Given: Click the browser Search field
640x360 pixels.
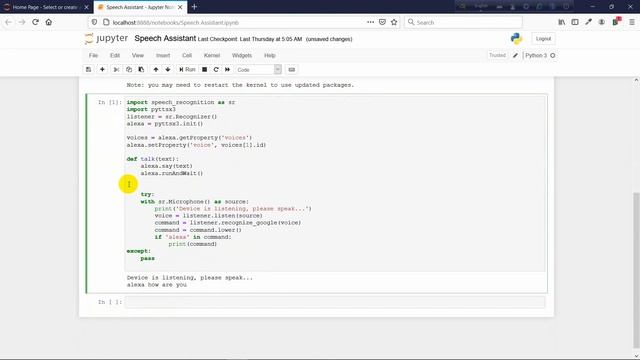Looking at the screenshot, I should 463,22.
